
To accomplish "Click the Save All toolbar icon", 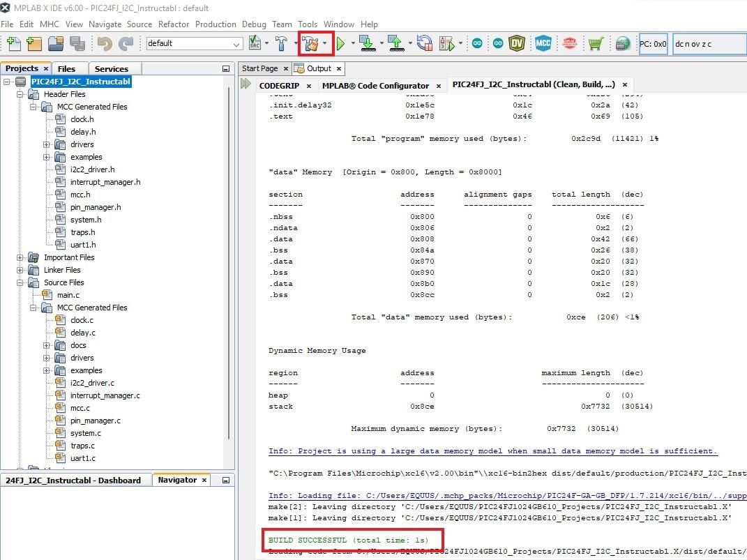I will pyautogui.click(x=77, y=44).
